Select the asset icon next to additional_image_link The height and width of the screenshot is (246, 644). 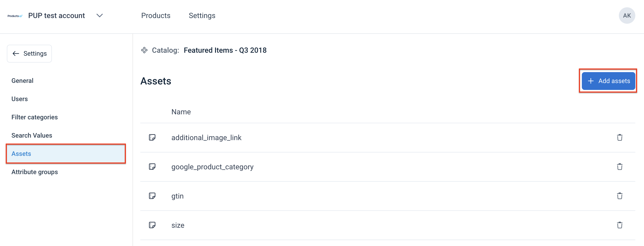click(152, 137)
